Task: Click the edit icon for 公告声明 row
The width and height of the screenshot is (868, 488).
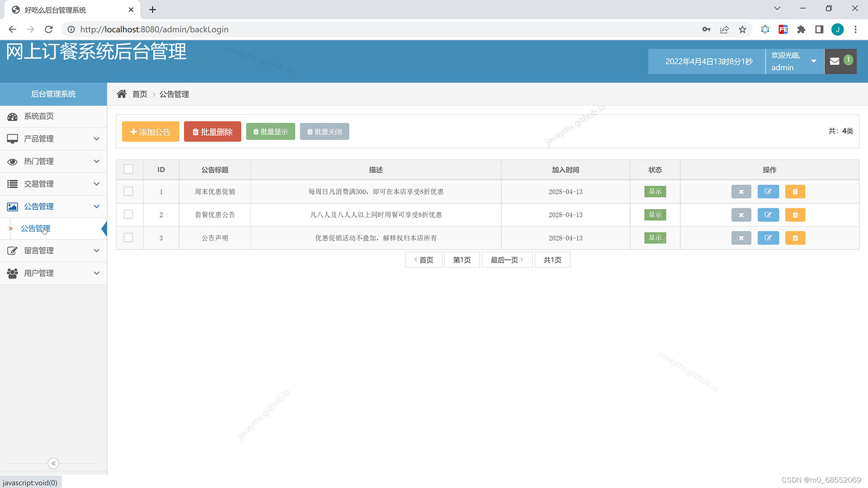Action: tap(768, 238)
